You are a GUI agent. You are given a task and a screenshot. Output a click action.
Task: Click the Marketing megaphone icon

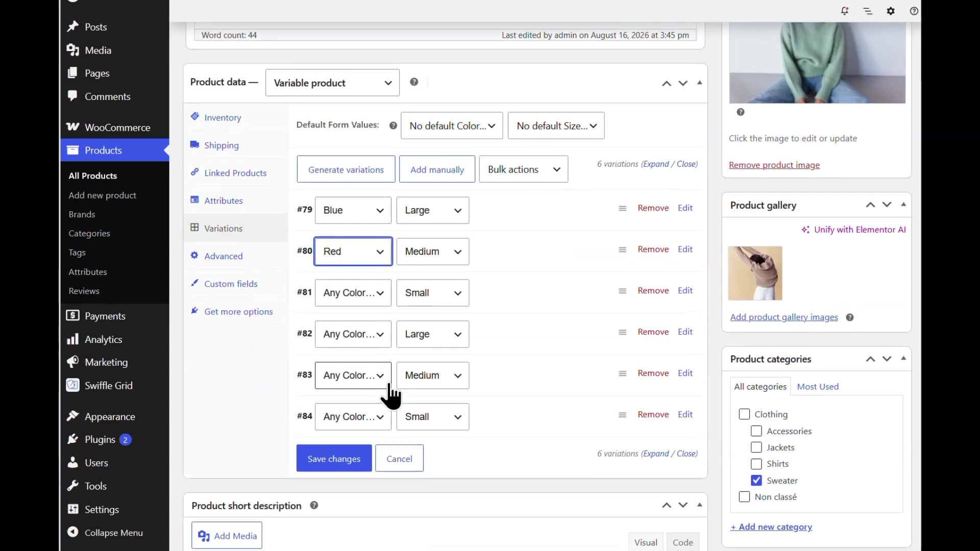pyautogui.click(x=72, y=362)
